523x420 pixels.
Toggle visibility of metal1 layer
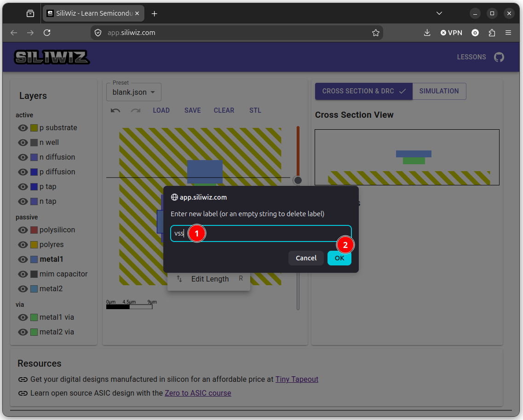pyautogui.click(x=23, y=259)
